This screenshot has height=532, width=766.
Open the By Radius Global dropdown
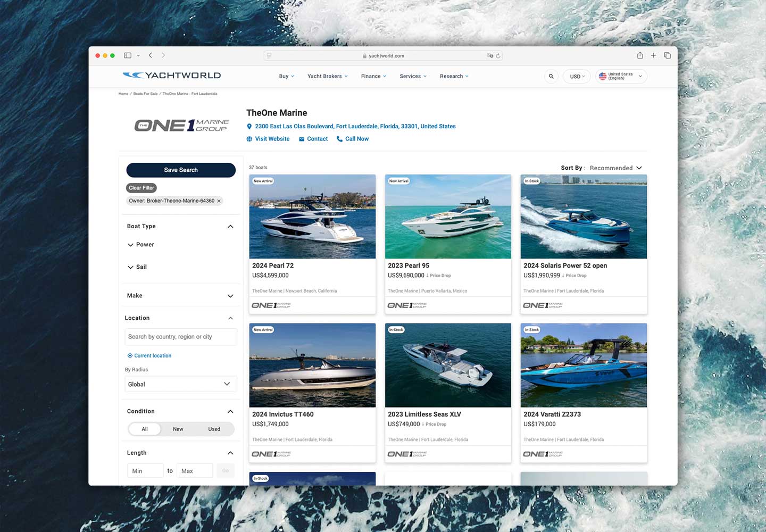pos(180,384)
